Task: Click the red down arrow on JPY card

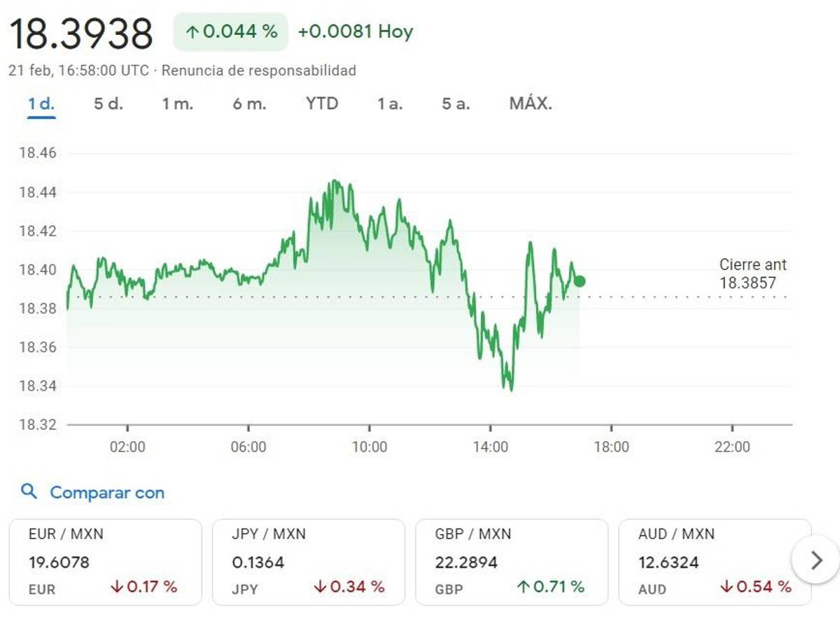Action: click(x=321, y=587)
